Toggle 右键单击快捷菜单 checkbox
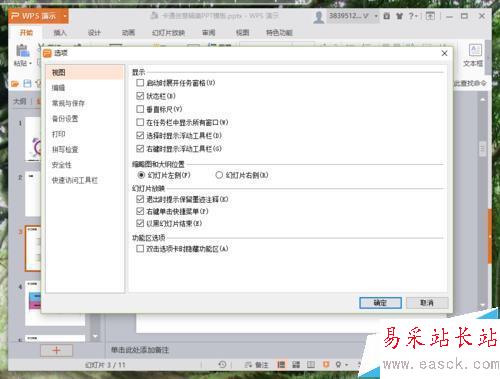Image resolution: width=500 pixels, height=379 pixels. 140,211
